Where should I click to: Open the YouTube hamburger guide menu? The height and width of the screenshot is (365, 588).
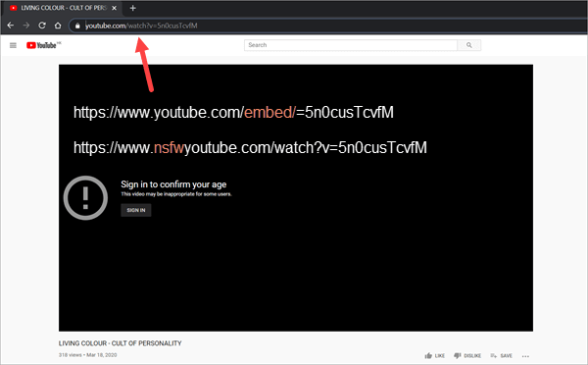[13, 45]
